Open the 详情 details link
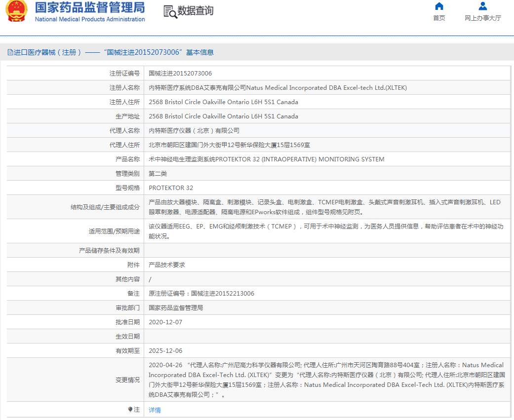The image size is (514, 420). tap(155, 410)
